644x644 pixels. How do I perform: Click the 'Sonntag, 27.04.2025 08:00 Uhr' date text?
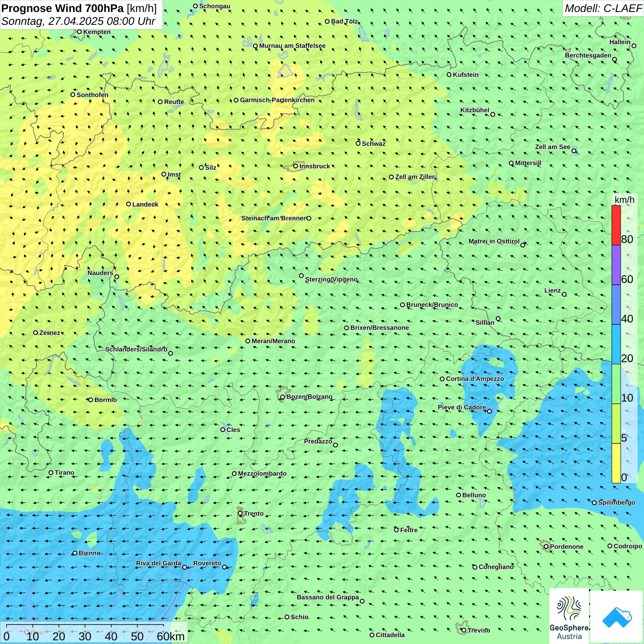coord(78,21)
